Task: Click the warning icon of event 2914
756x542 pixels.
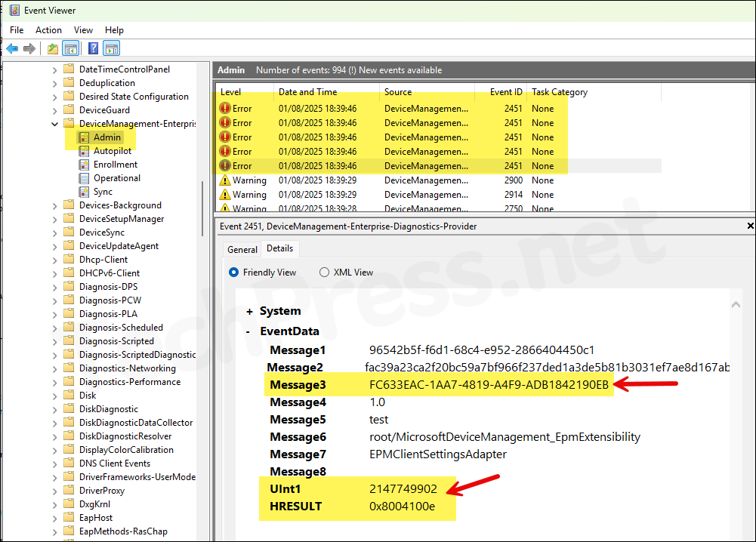Action: (x=224, y=195)
